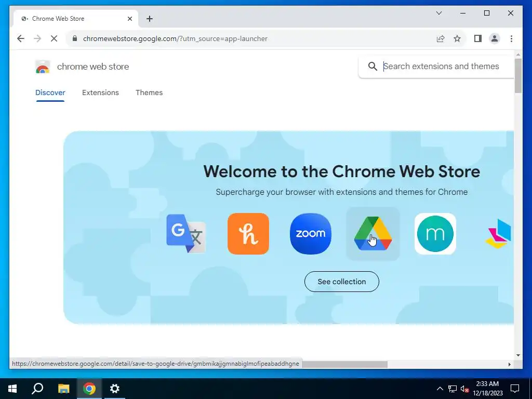
Task: Select the Chrome Web Store browser tab
Action: click(76, 19)
